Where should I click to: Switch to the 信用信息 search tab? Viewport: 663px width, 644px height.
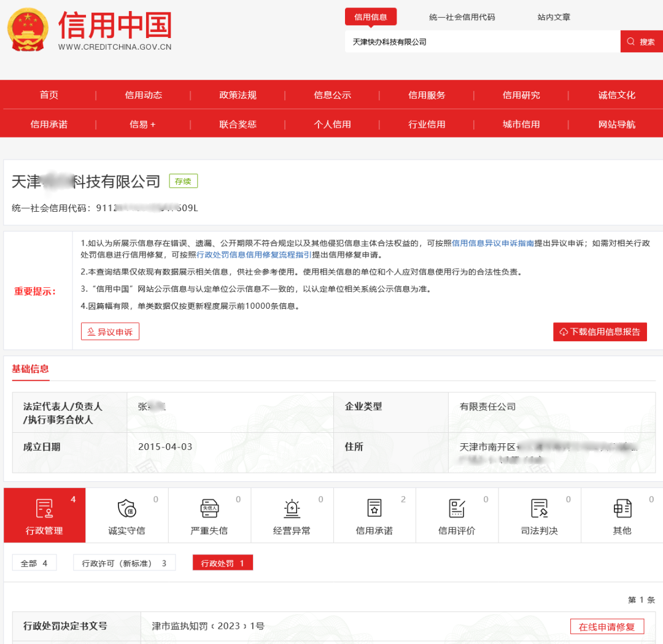tap(371, 17)
